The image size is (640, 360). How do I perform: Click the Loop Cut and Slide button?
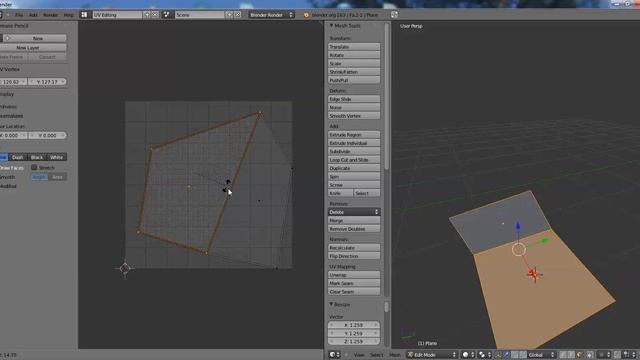point(354,160)
